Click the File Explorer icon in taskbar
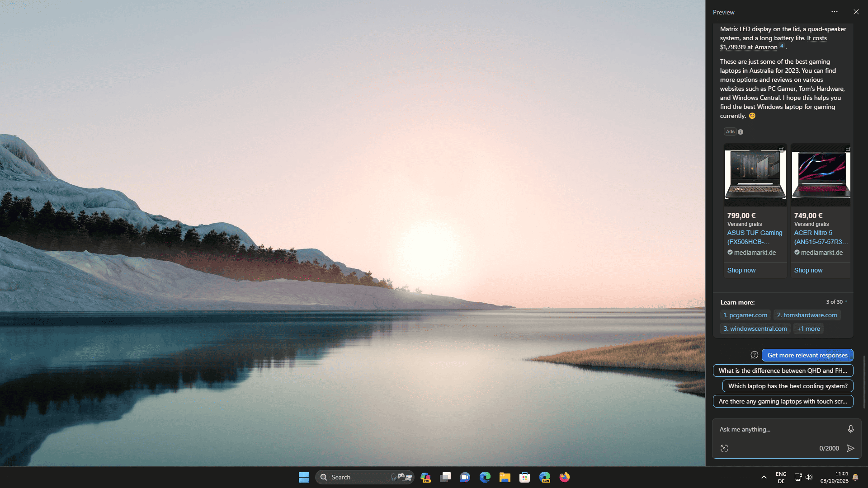This screenshot has height=488, width=868. [505, 477]
